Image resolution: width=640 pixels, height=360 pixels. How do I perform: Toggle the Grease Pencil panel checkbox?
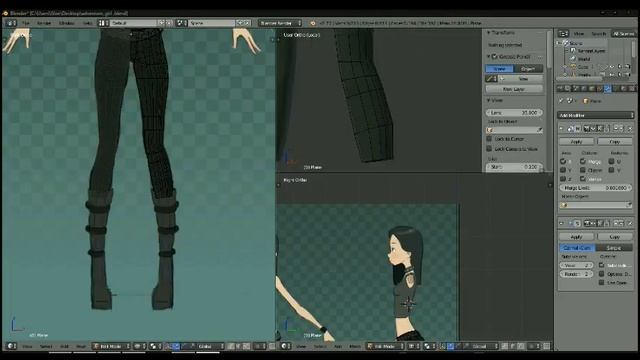coord(494,56)
